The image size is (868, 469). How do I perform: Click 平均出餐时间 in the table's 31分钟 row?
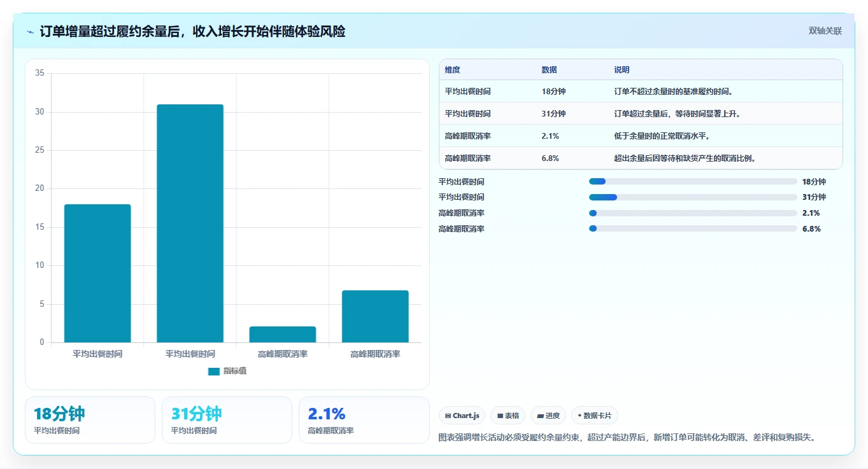pyautogui.click(x=467, y=114)
